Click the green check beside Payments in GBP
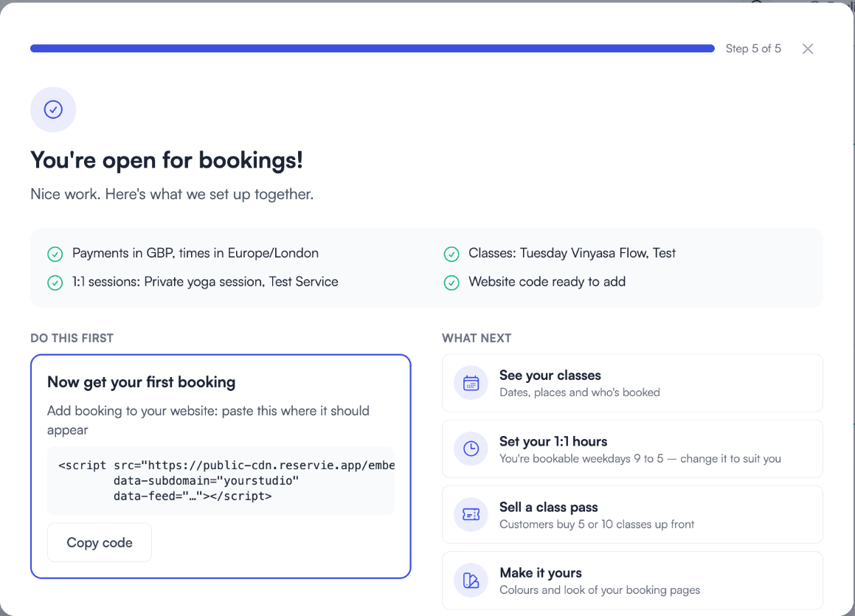 (x=55, y=254)
